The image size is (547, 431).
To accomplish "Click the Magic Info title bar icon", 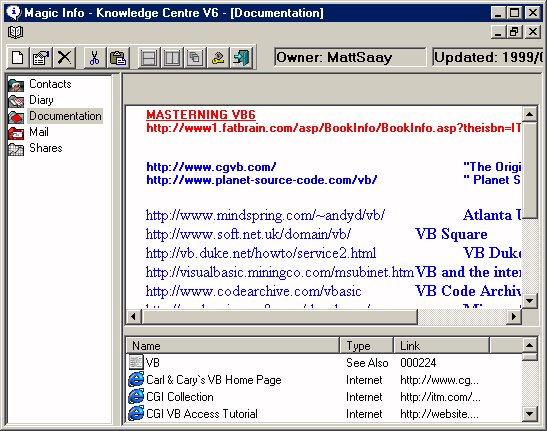I will (14, 13).
